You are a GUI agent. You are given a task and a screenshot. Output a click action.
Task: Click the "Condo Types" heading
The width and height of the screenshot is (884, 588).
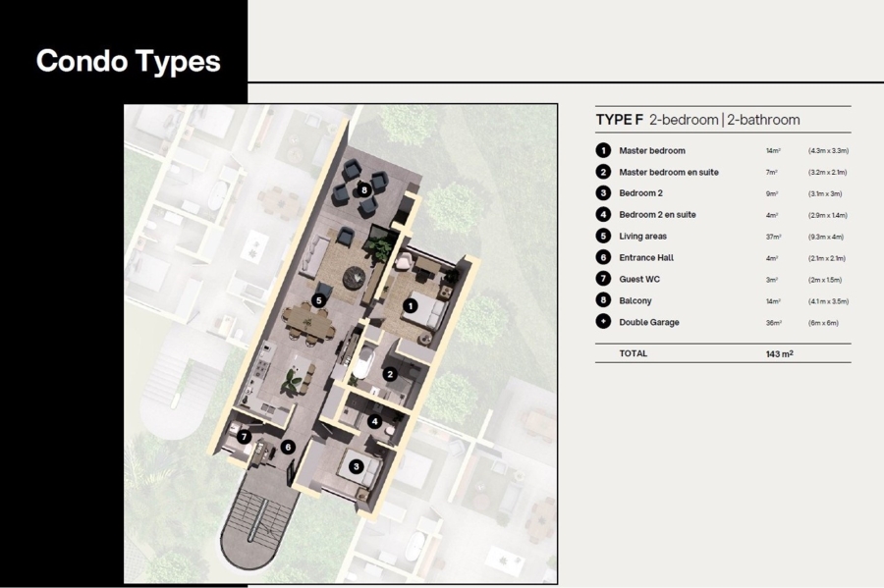coord(128,61)
